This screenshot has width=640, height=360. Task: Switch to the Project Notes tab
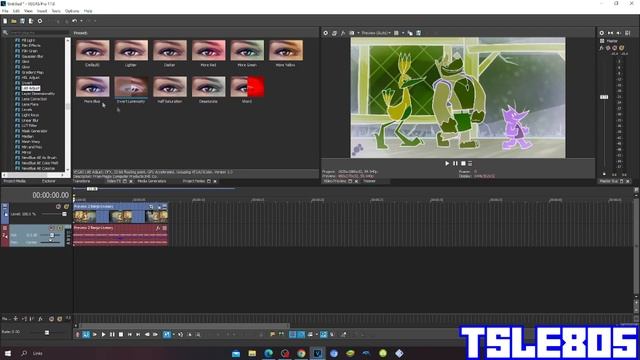193,181
